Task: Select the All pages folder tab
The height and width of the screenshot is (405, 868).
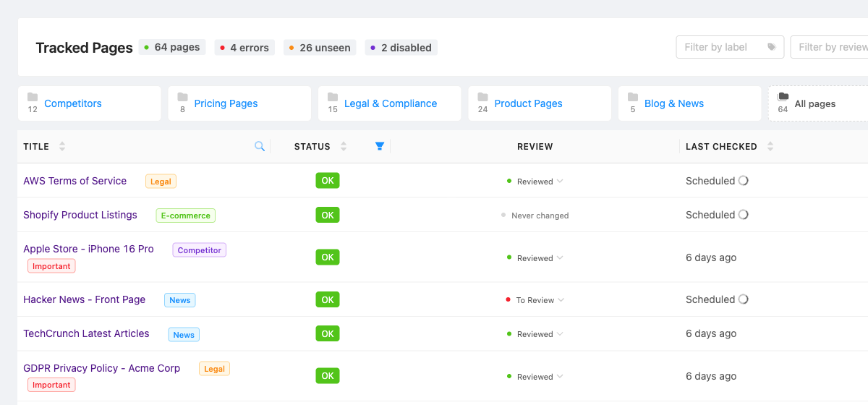Action: coord(818,103)
